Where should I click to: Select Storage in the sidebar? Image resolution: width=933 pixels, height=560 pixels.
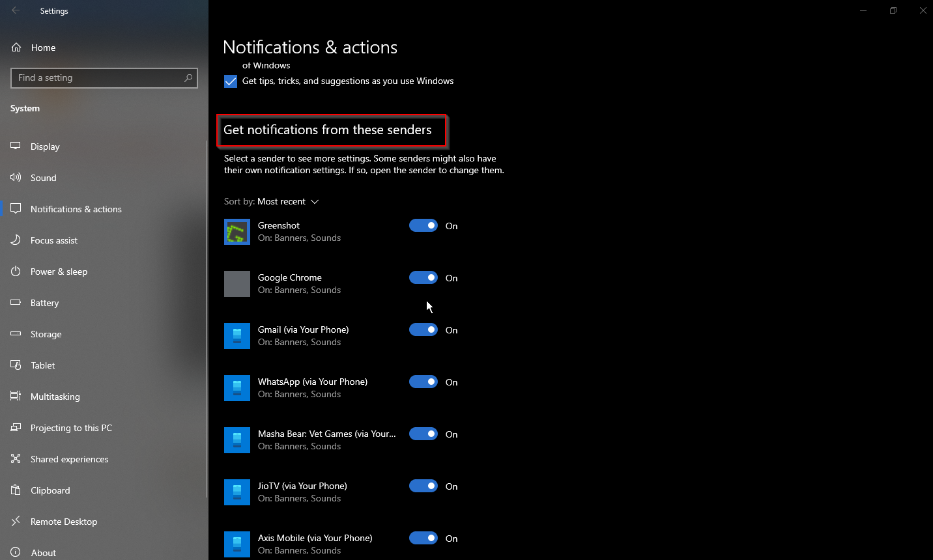[104, 334]
